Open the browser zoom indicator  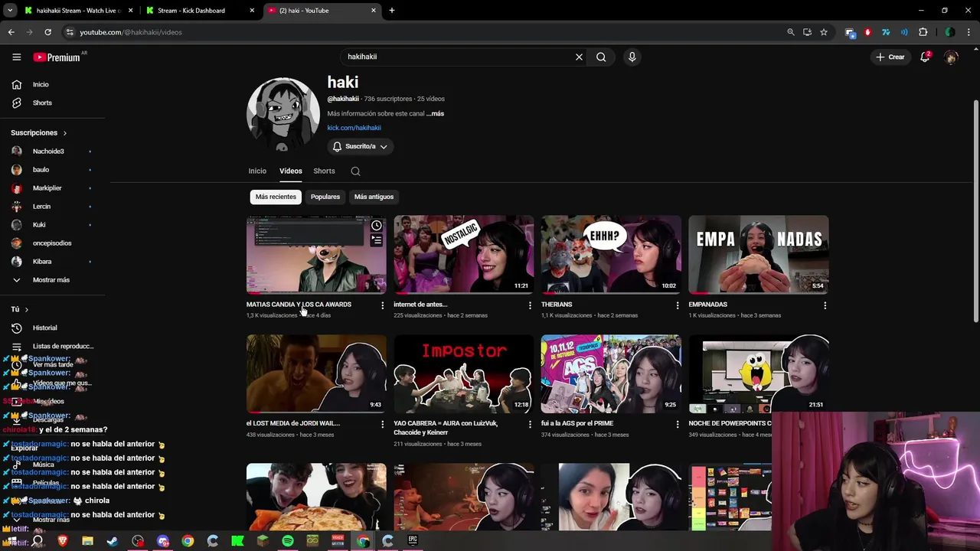click(790, 32)
